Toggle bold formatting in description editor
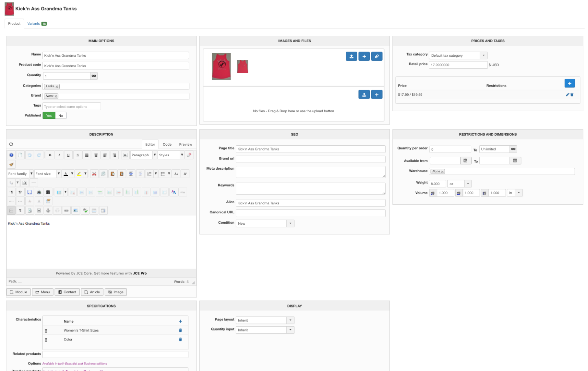The width and height of the screenshot is (588, 371). point(50,155)
